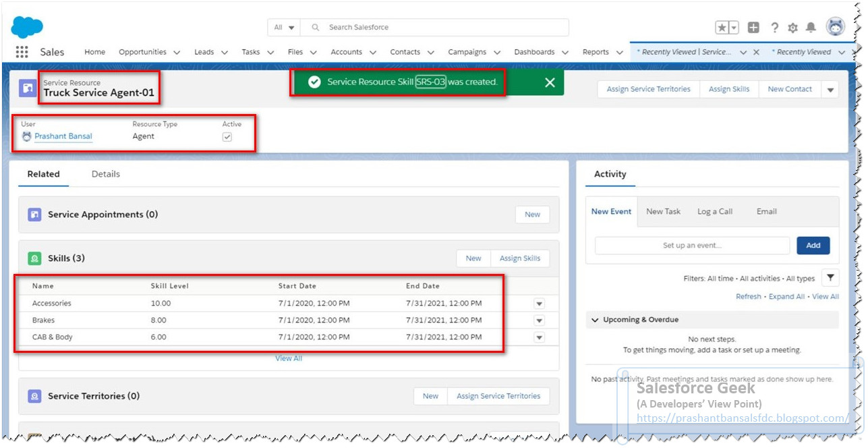Open the All search scope dropdown

tap(284, 28)
